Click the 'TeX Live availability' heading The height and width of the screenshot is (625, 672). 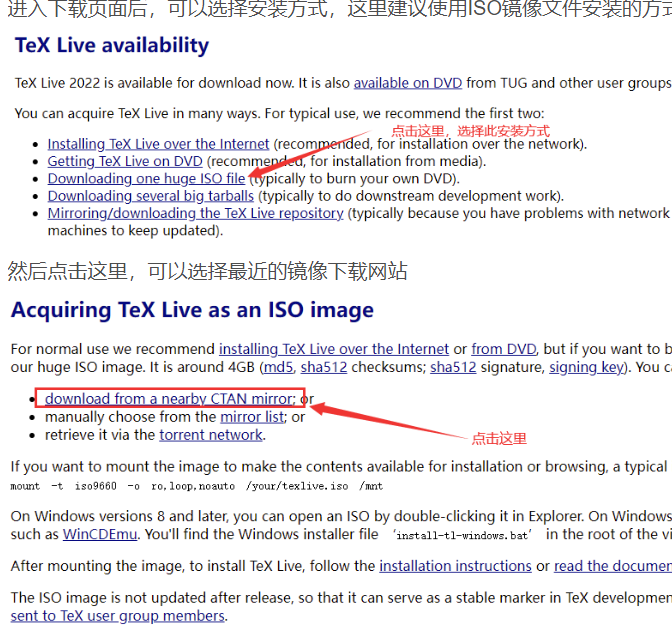click(x=111, y=45)
